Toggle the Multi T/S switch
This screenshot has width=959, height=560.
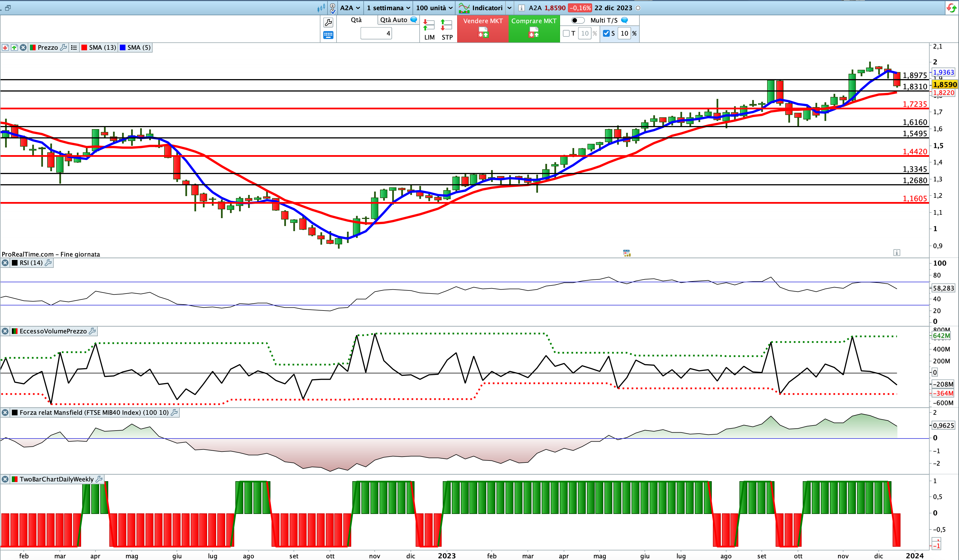(x=578, y=20)
